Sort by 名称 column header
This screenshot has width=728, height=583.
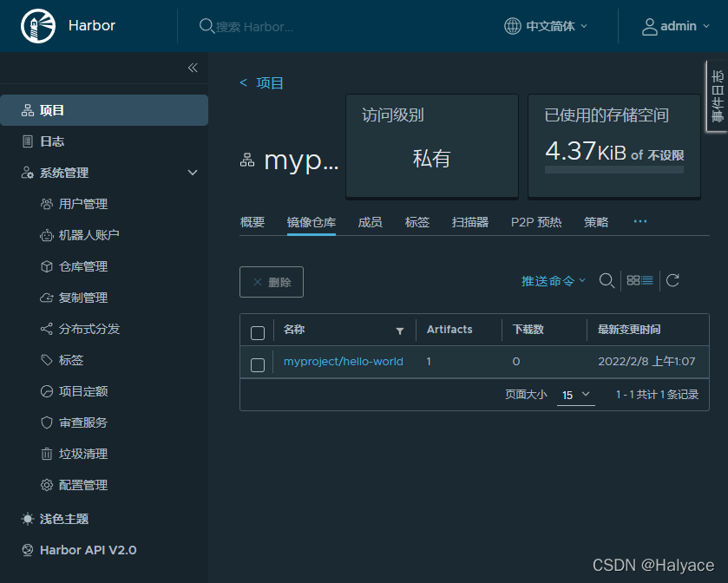tap(294, 330)
